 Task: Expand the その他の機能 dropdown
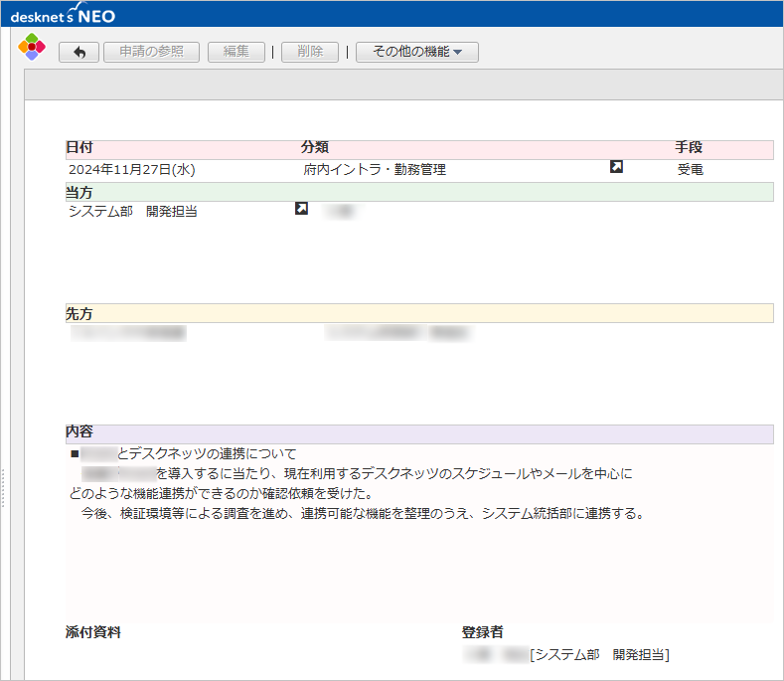[x=417, y=52]
